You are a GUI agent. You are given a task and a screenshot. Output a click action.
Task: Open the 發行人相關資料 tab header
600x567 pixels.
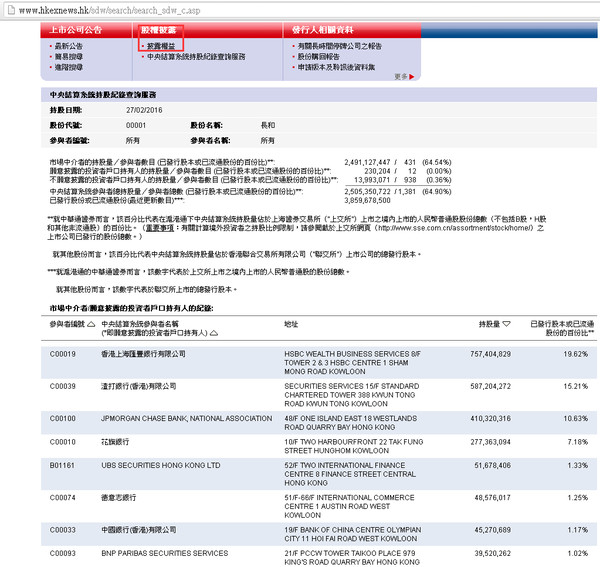coord(323,30)
